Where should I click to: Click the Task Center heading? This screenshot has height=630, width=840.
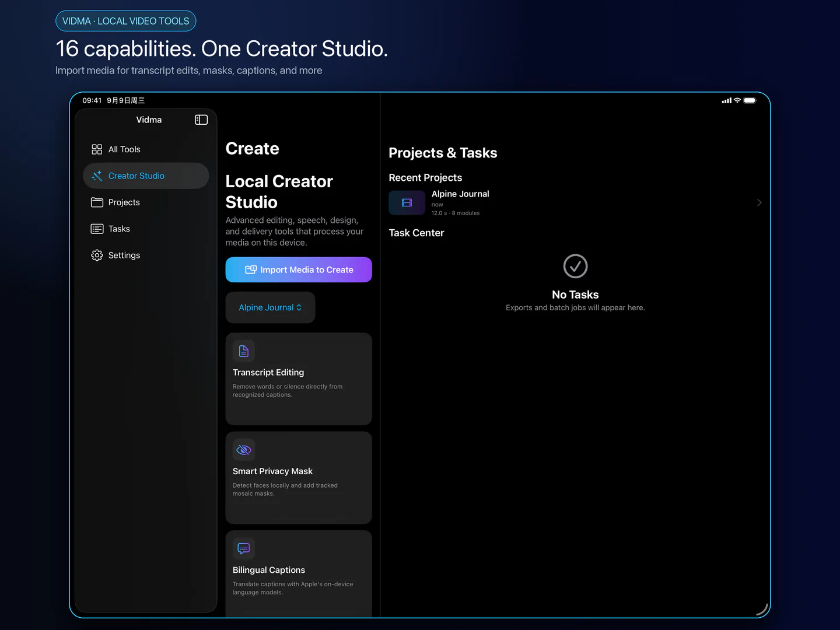coord(416,233)
